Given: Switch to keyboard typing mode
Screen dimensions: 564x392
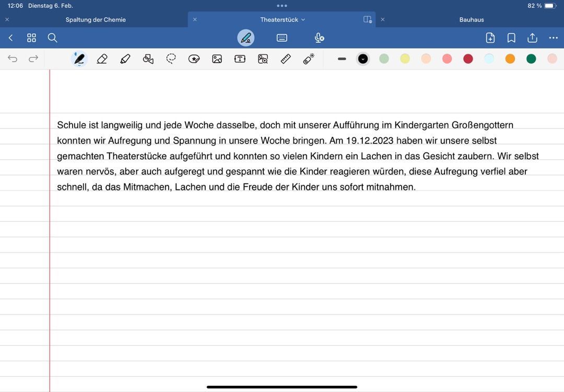Looking at the screenshot, I should pos(282,38).
